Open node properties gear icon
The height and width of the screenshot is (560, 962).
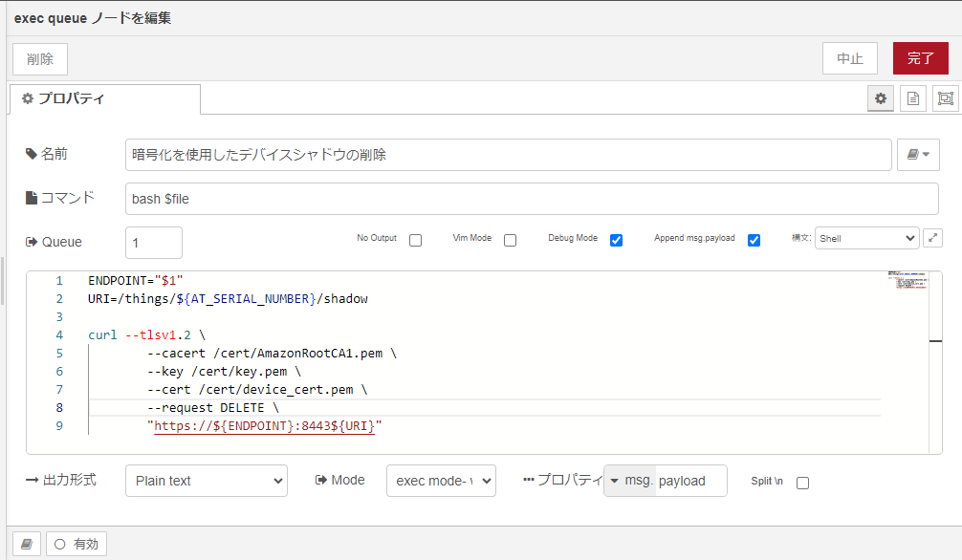[881, 98]
